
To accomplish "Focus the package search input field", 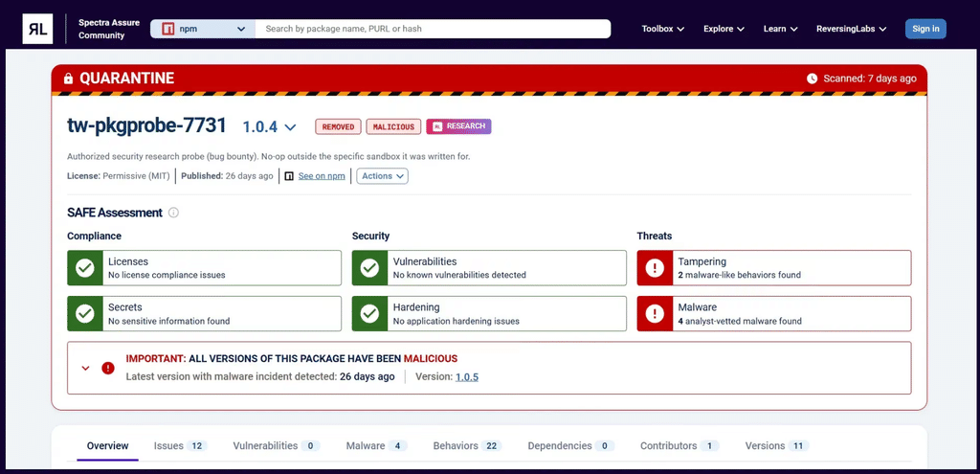I will pos(433,29).
